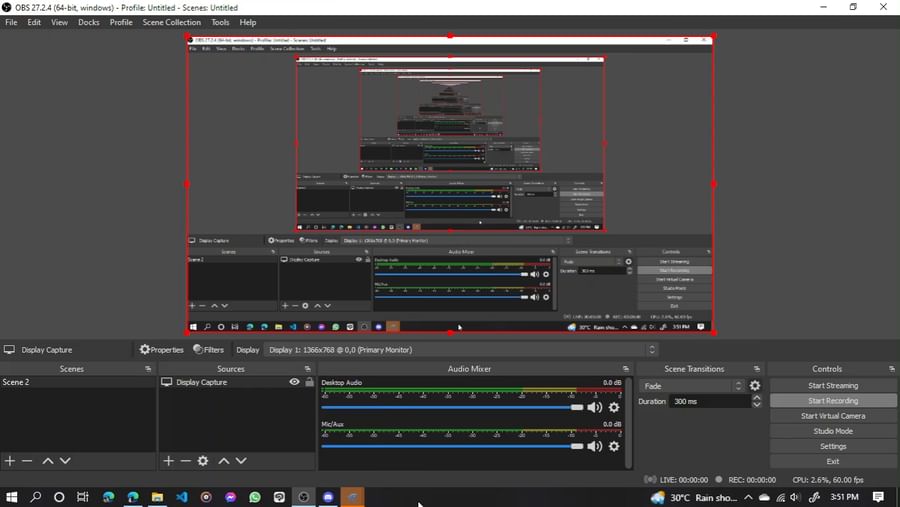Open Display monitor dropdown
900x507 pixels.
[460, 350]
